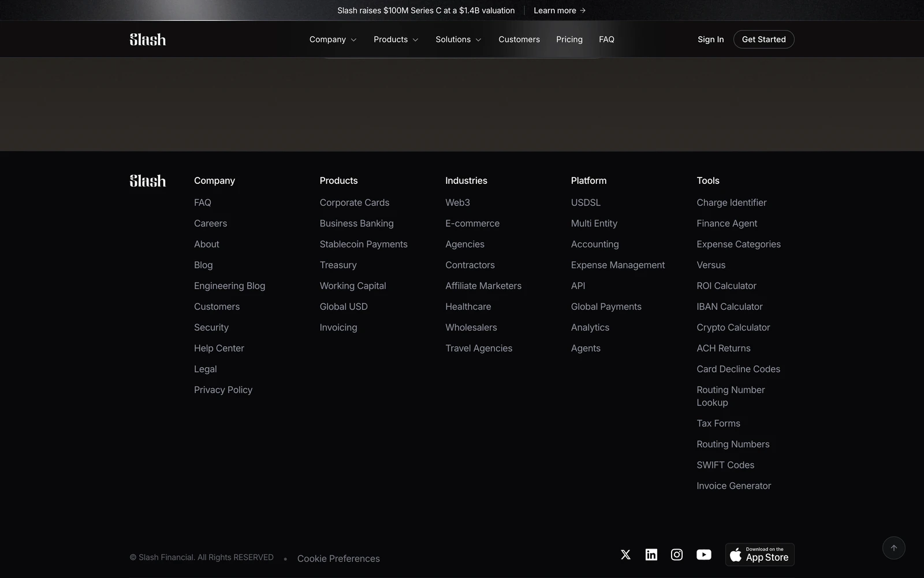The height and width of the screenshot is (578, 924).
Task: Open the Invoicing footer link
Action: point(338,327)
